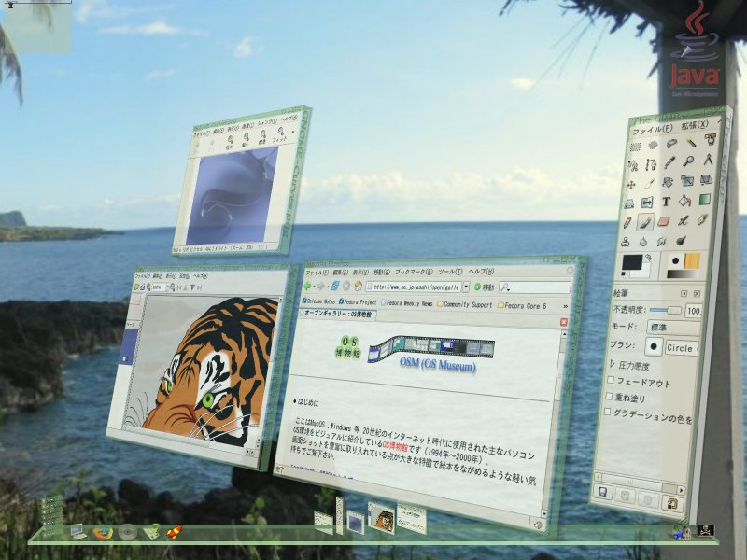The width and height of the screenshot is (747, 560).
Task: Expand the 圧力感度 section
Action: click(x=613, y=365)
